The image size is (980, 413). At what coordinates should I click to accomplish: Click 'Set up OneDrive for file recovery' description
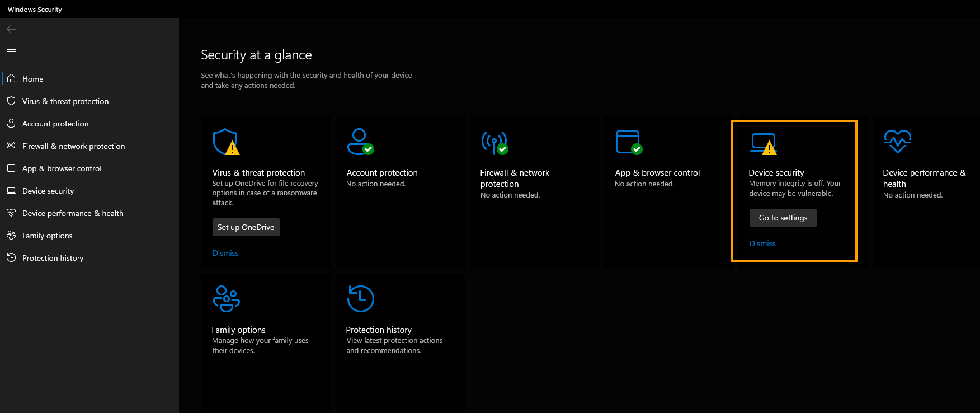[265, 193]
